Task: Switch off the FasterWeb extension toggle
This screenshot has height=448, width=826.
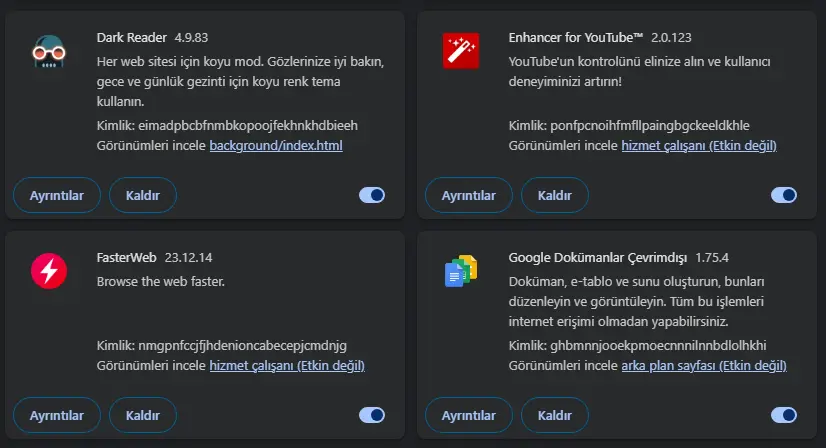Action: pos(372,415)
